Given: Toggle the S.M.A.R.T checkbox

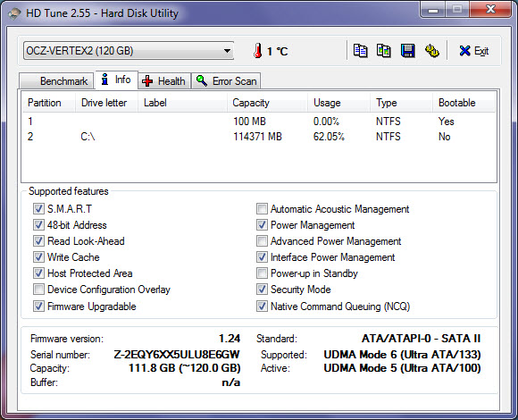Looking at the screenshot, I should pyautogui.click(x=38, y=208).
